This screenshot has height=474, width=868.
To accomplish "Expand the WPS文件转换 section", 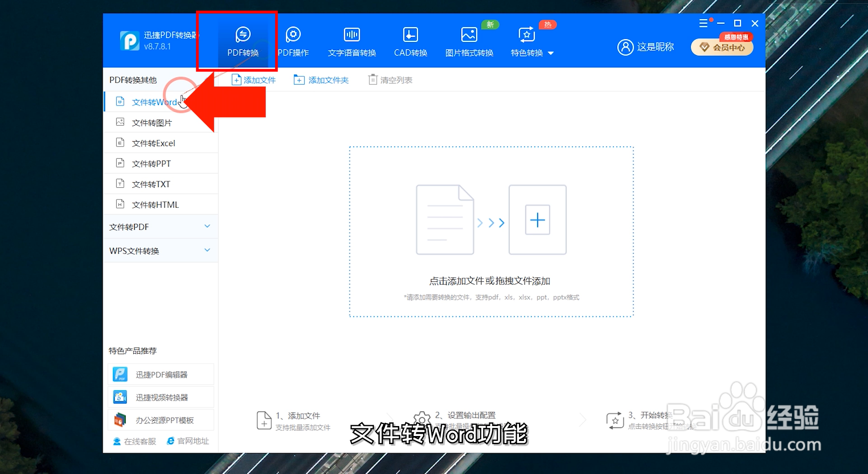I will 160,251.
